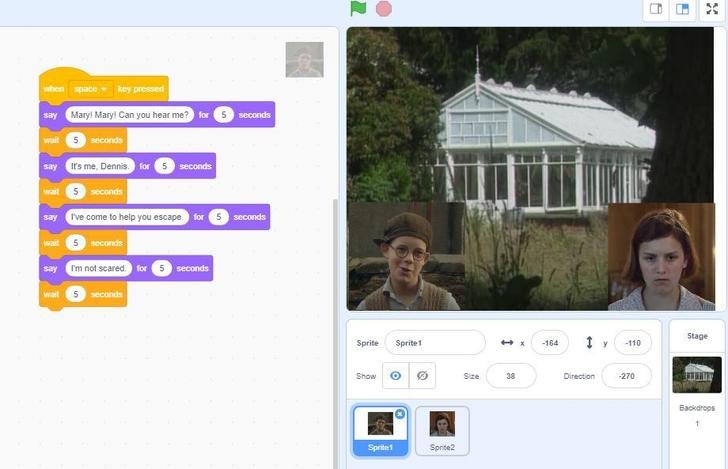This screenshot has width=728, height=469.
Task: Open the space key dropdown
Action: click(91, 89)
